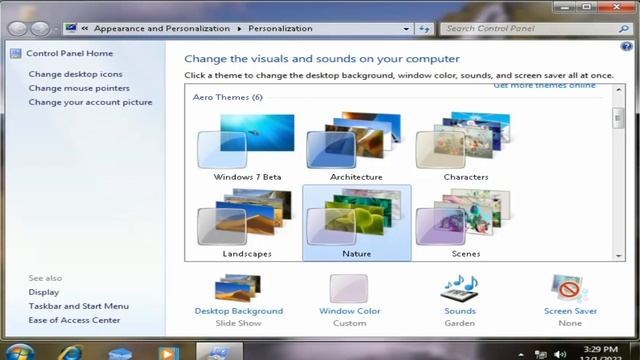Expand the address bar history dropdown

pyautogui.click(x=406, y=29)
